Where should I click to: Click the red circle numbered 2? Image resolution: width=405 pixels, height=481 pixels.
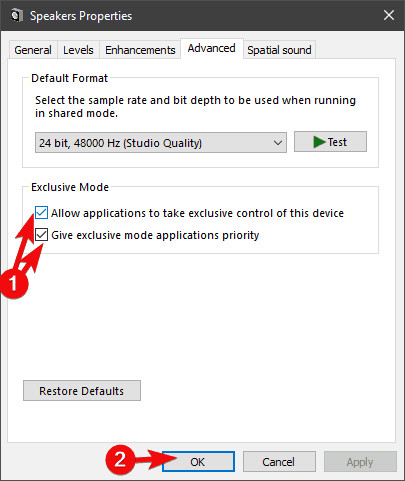click(120, 460)
